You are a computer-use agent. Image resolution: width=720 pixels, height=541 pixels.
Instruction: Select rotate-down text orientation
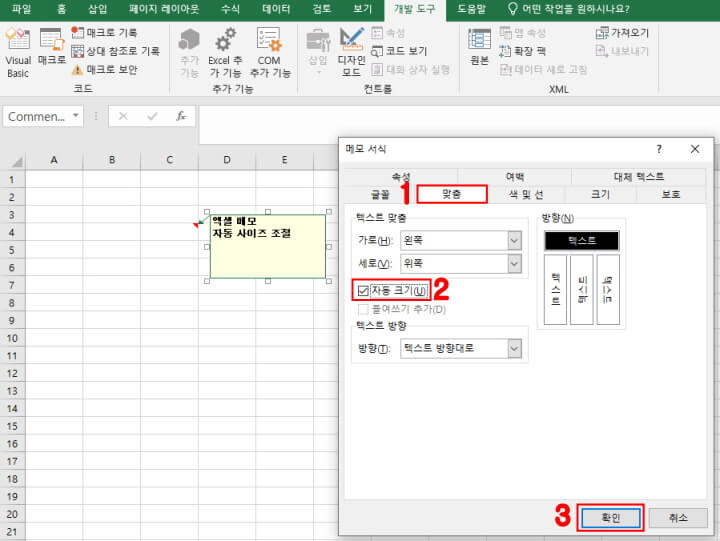(608, 290)
